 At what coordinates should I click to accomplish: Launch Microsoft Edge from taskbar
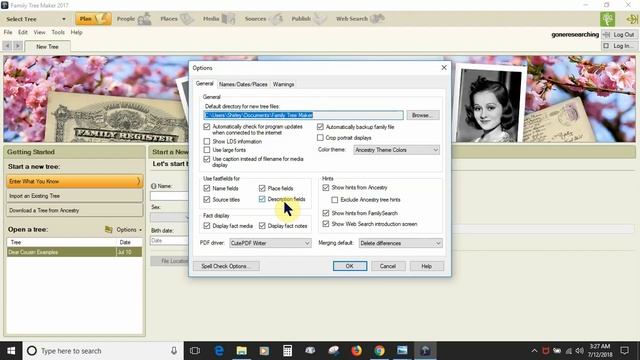(x=219, y=351)
